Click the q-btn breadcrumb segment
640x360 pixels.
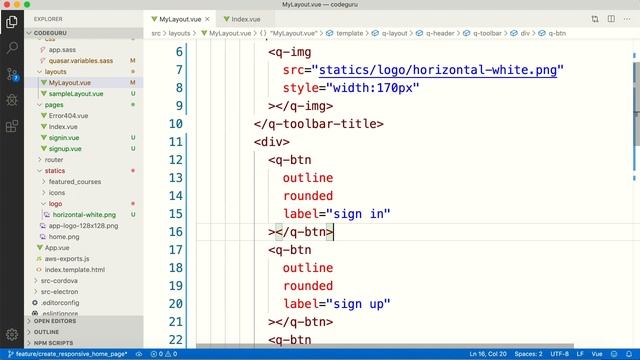point(557,33)
